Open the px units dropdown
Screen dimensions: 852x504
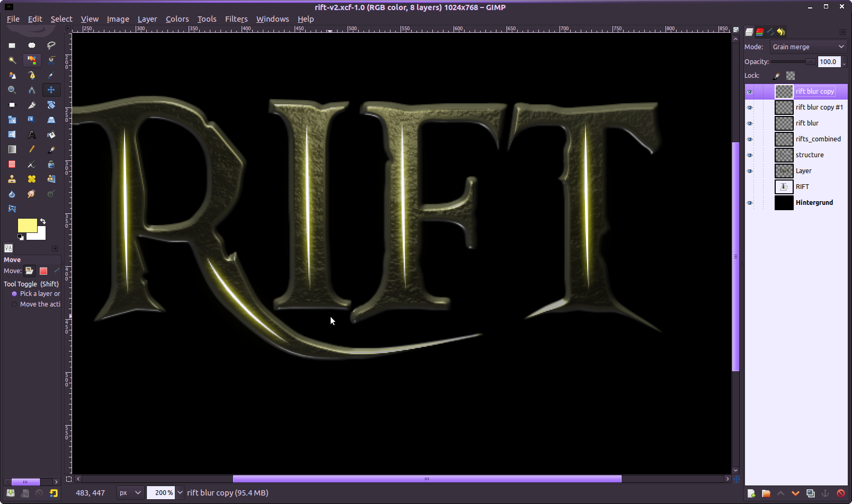(x=130, y=493)
